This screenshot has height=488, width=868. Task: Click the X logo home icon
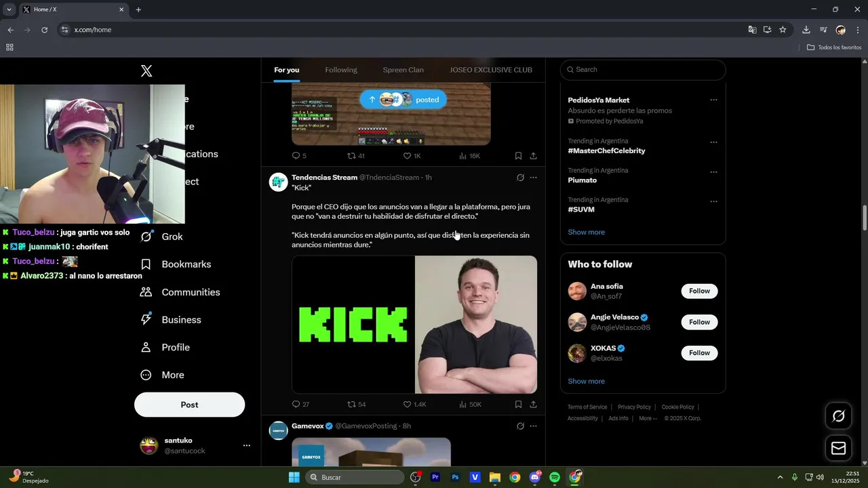pyautogui.click(x=146, y=71)
